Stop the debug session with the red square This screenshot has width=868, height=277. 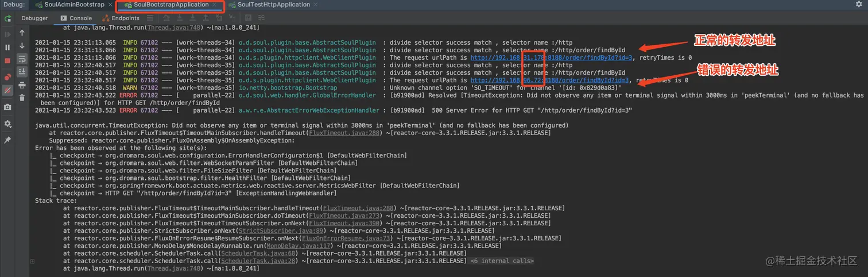click(x=7, y=60)
